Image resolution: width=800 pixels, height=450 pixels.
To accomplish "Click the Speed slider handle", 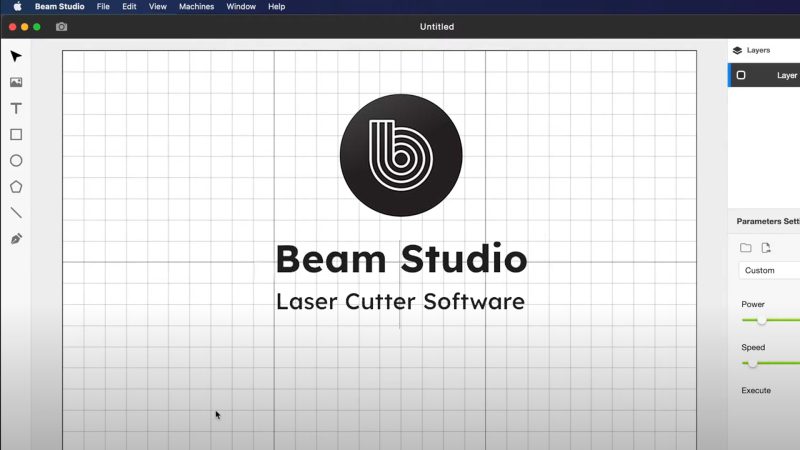I will tap(753, 363).
